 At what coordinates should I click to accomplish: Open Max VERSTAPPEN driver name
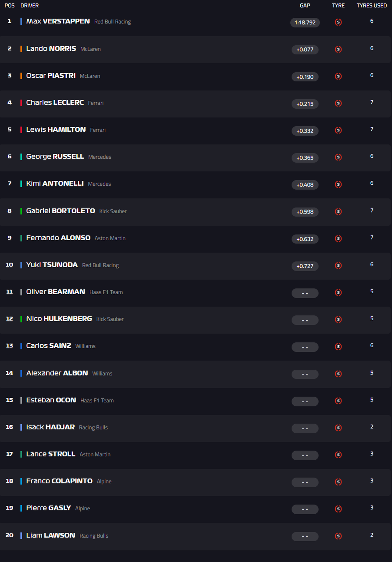pos(58,21)
